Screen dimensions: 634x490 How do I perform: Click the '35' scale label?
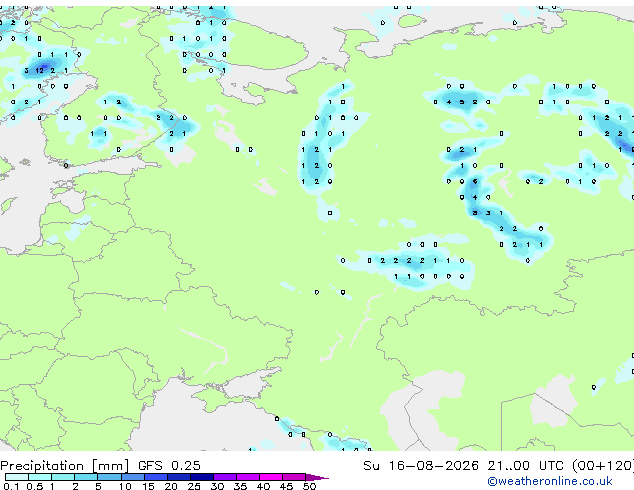pos(240,486)
